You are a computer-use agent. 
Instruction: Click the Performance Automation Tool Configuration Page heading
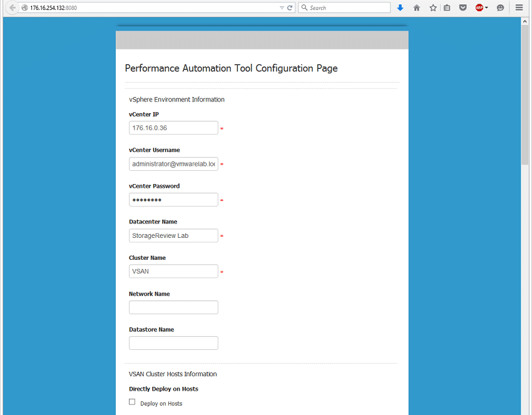click(x=231, y=68)
